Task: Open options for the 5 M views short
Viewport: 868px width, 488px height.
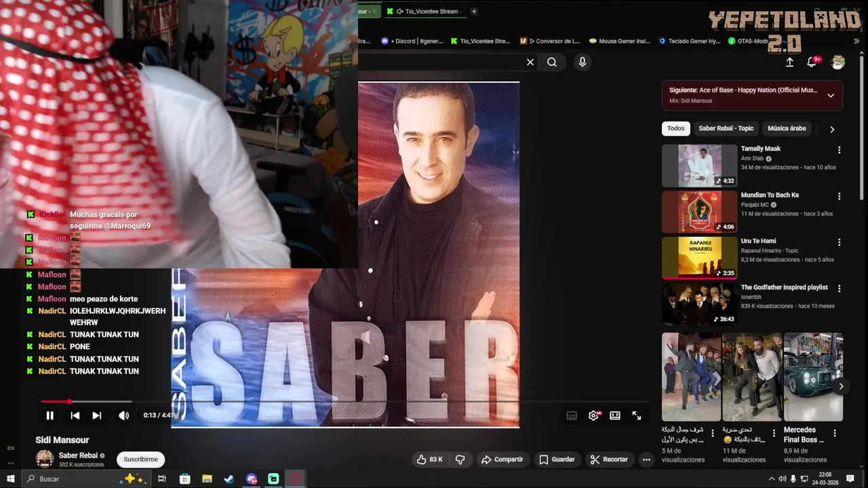Action: point(712,433)
